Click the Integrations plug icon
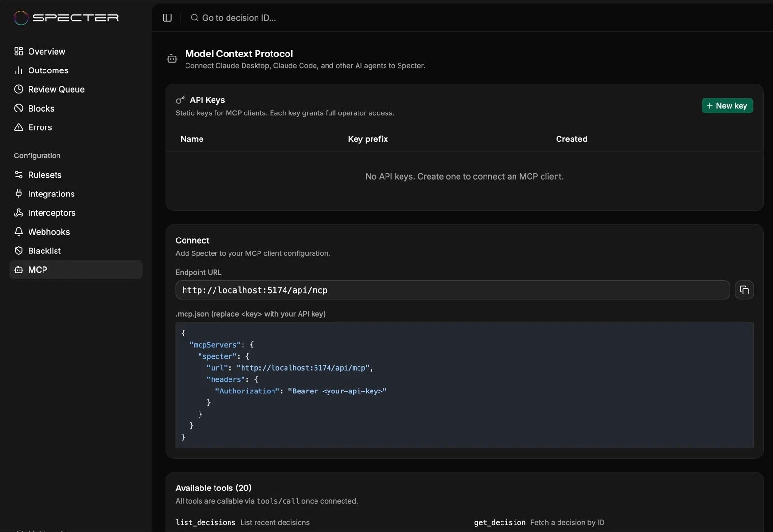This screenshot has height=532, width=773. pyautogui.click(x=19, y=194)
